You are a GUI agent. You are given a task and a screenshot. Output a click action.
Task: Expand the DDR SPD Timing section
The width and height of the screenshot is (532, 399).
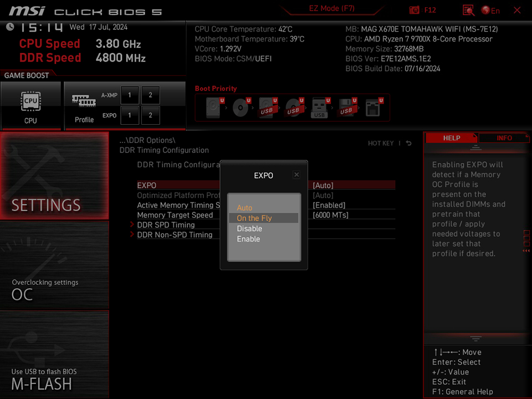tap(166, 225)
